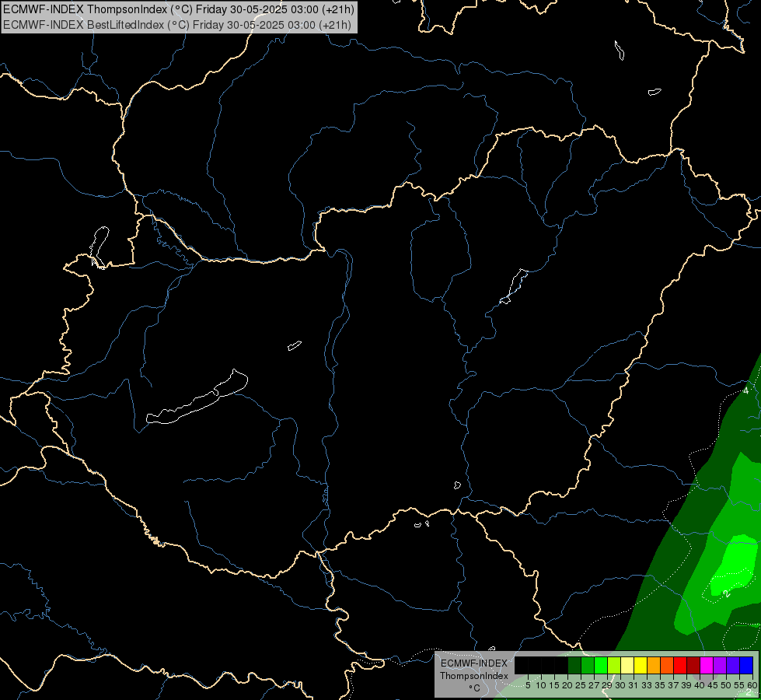Click the legend tick label '39'
761x700 pixels.
pyautogui.click(x=686, y=685)
